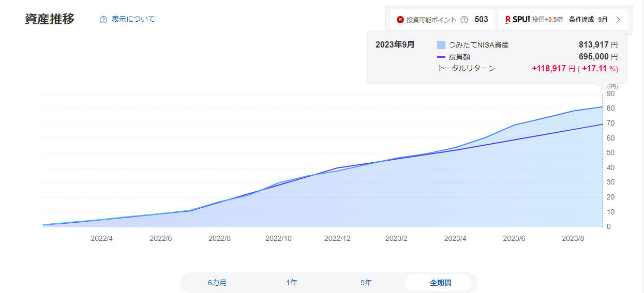
Task: Click the 2022/12 label on chart axis
Action: pyautogui.click(x=338, y=238)
